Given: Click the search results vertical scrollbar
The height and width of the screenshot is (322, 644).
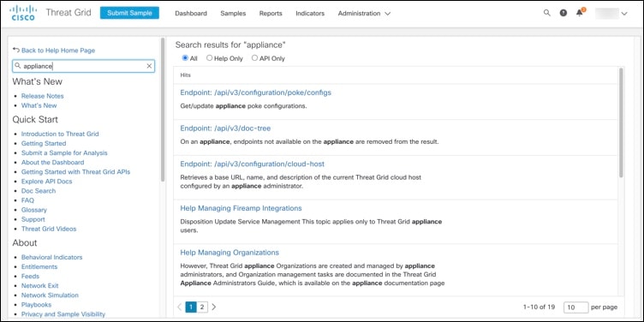Looking at the screenshot, I should click(621, 122).
